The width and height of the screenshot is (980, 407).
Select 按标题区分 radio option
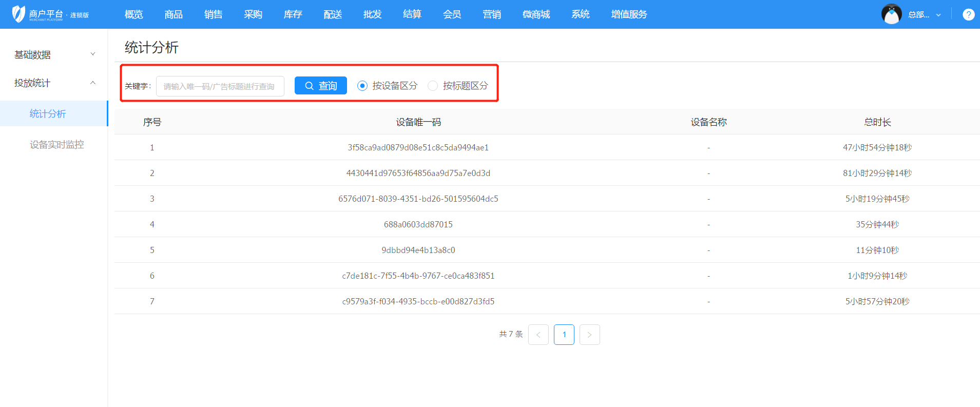point(433,86)
